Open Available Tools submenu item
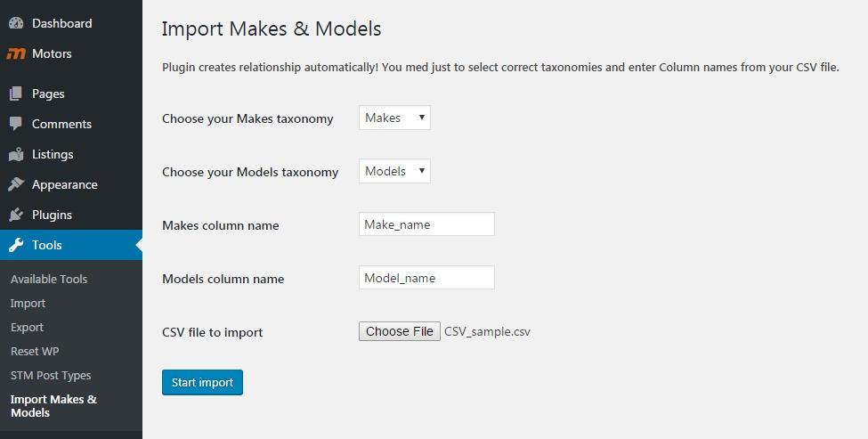868x439 pixels. [x=49, y=279]
